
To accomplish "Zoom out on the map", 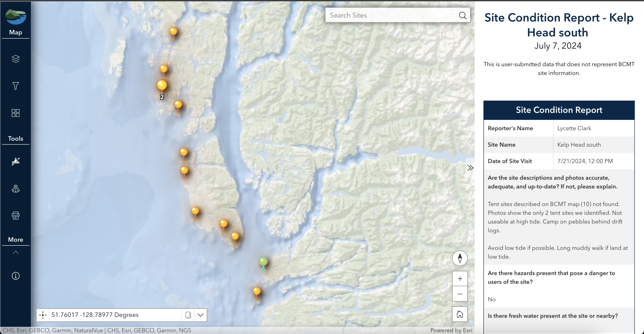I will point(460,294).
